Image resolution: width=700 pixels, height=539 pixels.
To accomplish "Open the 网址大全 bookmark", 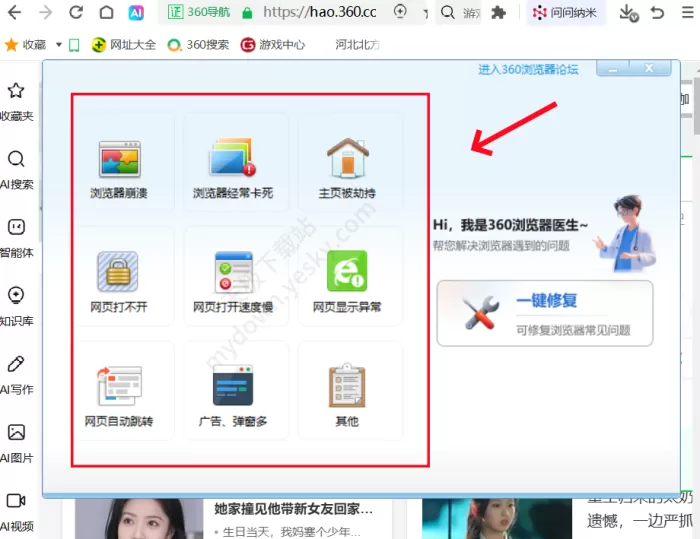I will tap(124, 45).
